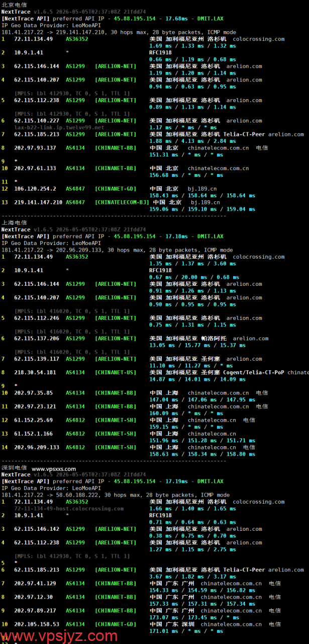Viewport: 309px width, 644px height.
Task: Click the 17.18ms preferred API latency value
Action: 176,236
